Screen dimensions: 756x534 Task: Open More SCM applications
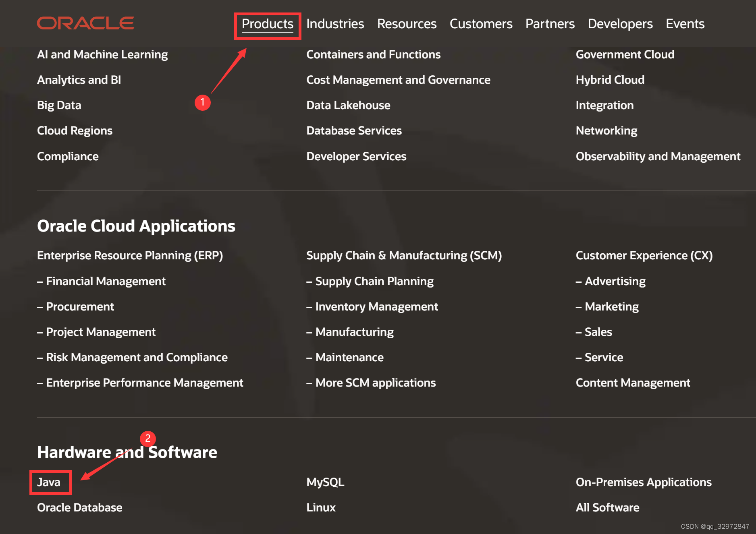371,383
